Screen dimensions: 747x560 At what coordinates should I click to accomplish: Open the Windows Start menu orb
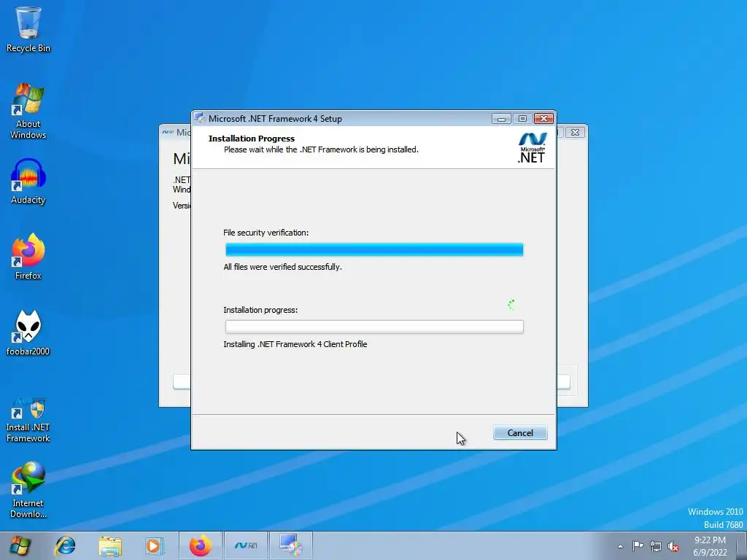click(20, 545)
